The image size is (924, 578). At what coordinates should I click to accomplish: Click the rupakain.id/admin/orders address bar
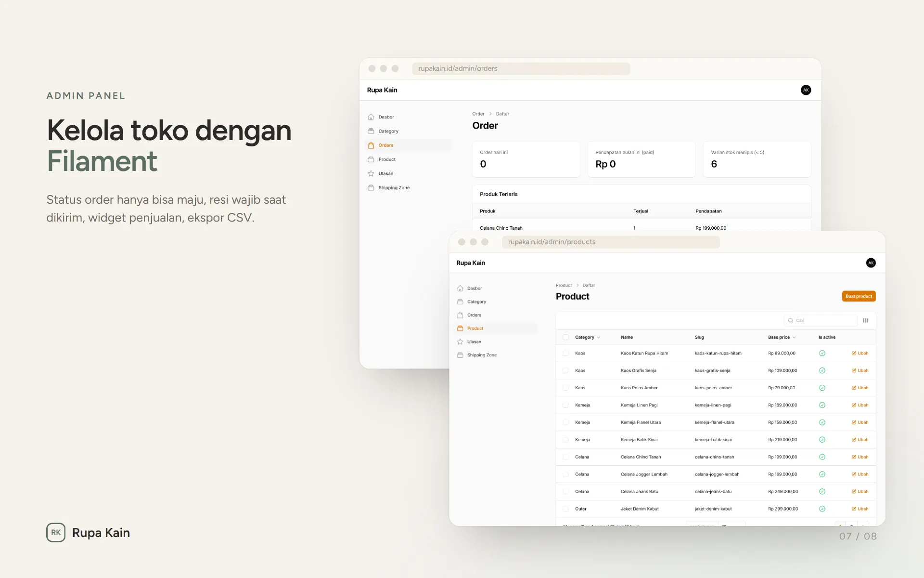tap(521, 69)
